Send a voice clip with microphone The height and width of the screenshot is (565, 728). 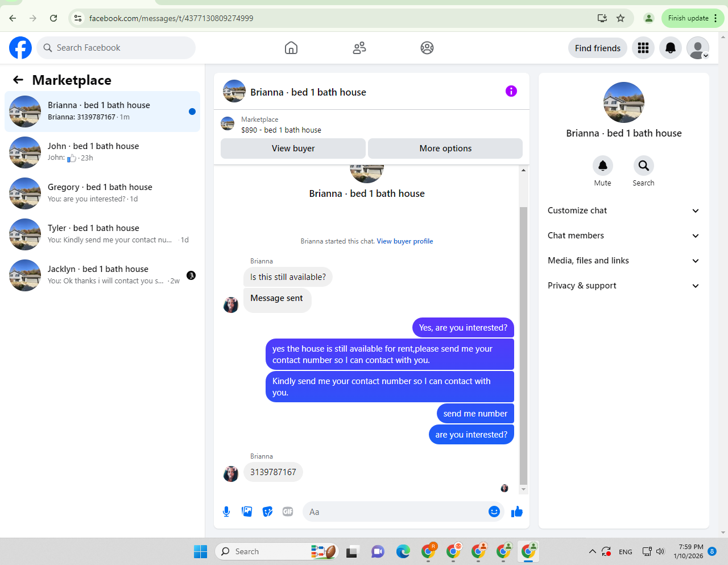[226, 512]
